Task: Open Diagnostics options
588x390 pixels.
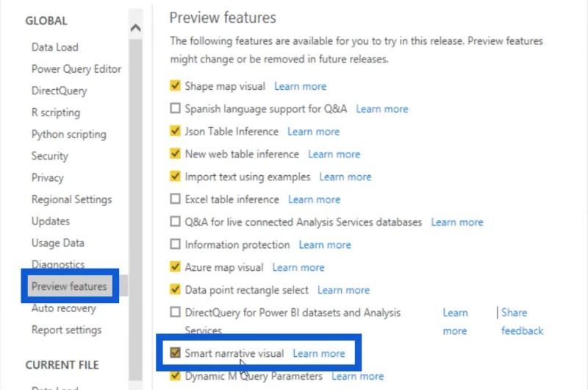Action: coord(58,264)
